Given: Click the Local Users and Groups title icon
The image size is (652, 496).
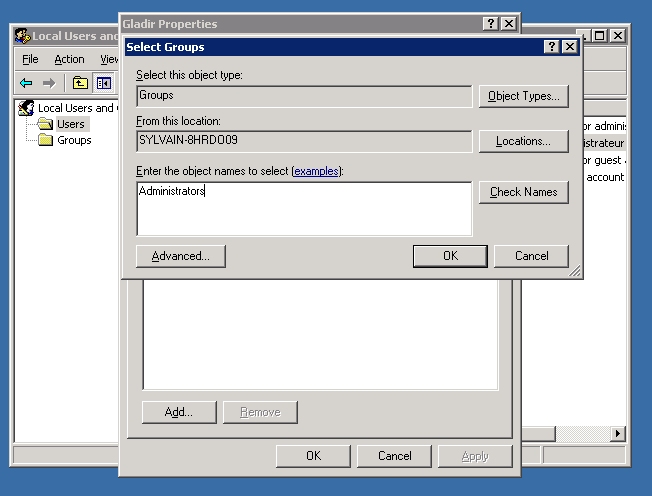Looking at the screenshot, I should coord(22,36).
